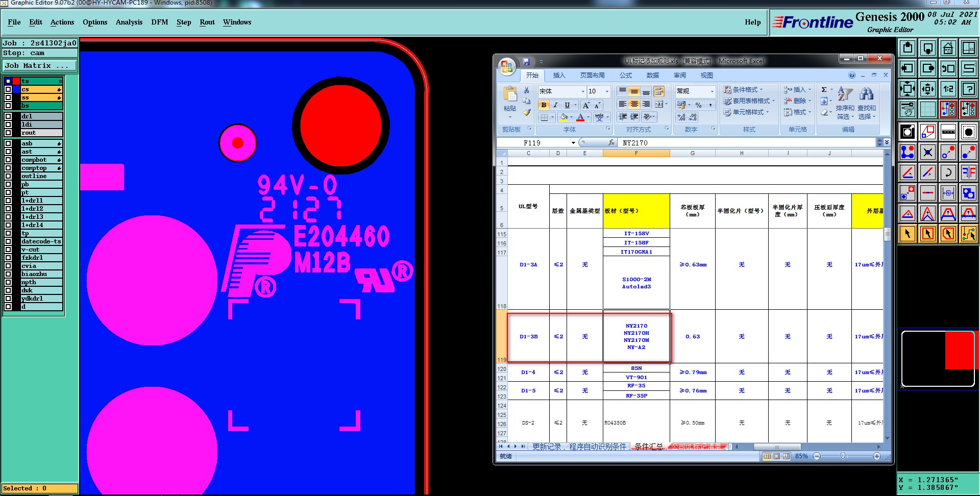Click the AutoSum sigma icon
The height and width of the screenshot is (496, 980).
pyautogui.click(x=824, y=90)
